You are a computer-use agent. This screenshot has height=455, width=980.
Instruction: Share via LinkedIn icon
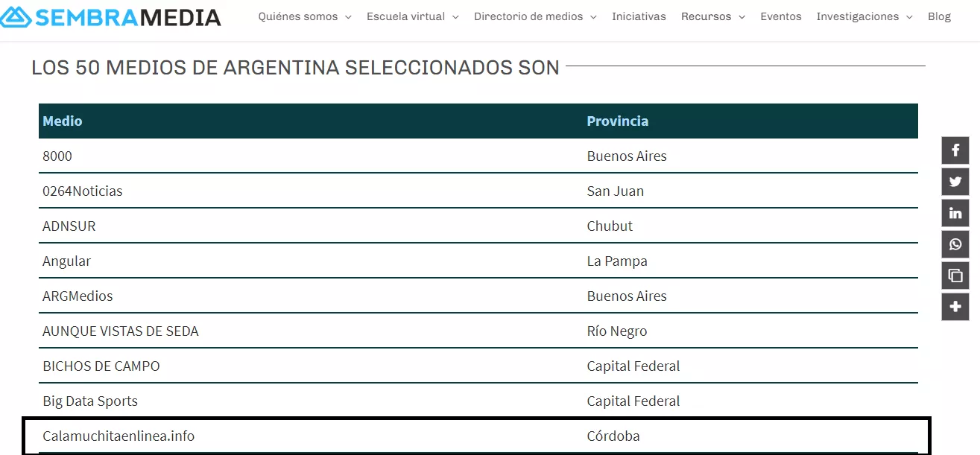[955, 212]
